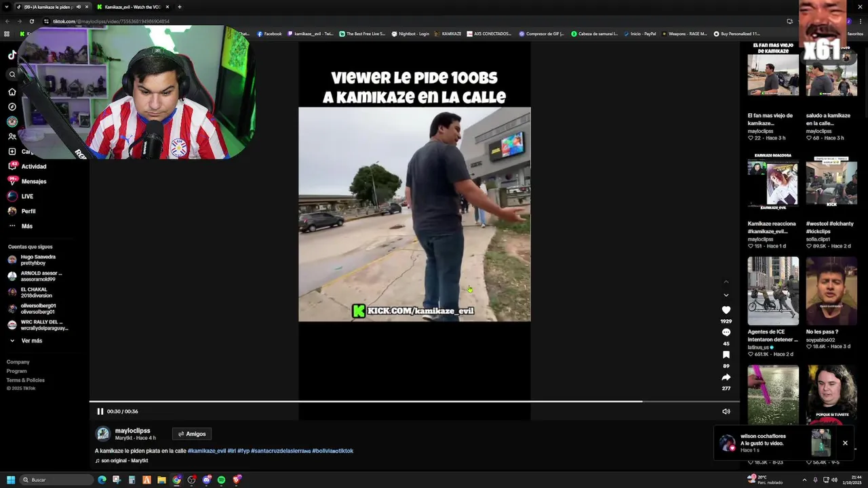The image size is (868, 488).
Task: Open followed account Hugo Saavedra
Action: 38,260
